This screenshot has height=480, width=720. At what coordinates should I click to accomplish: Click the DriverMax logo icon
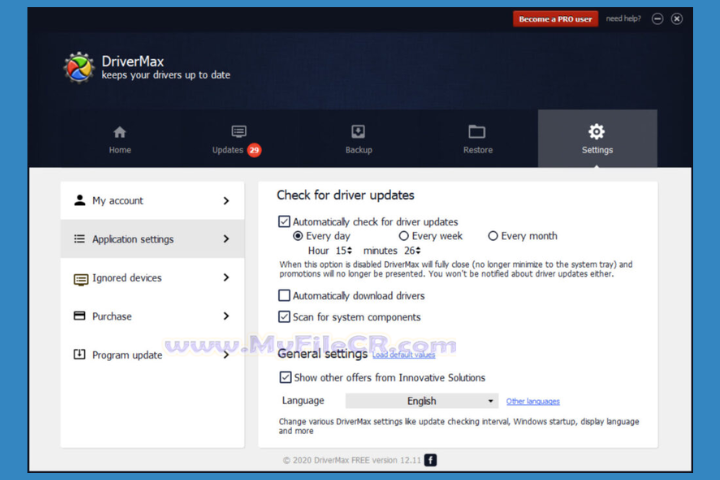pyautogui.click(x=79, y=68)
